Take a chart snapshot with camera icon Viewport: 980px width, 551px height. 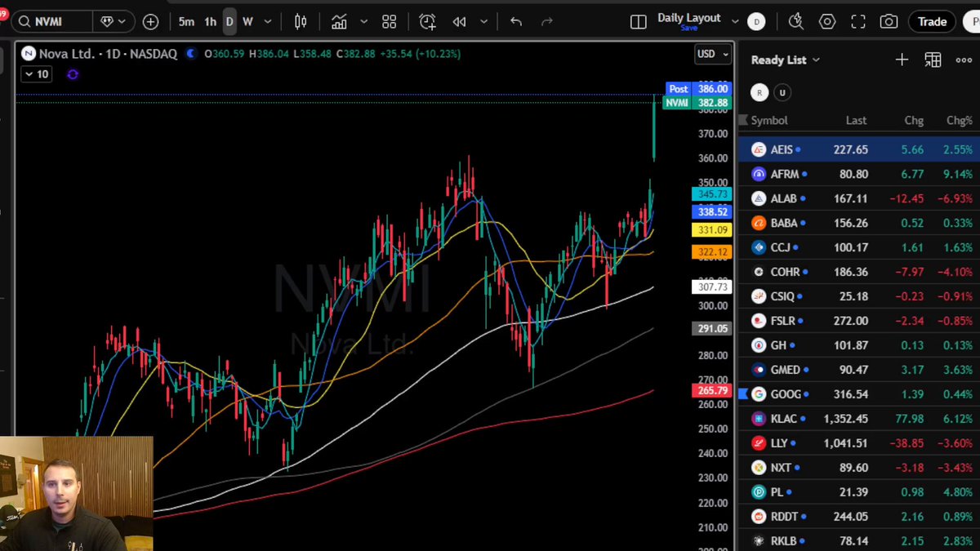coord(889,22)
